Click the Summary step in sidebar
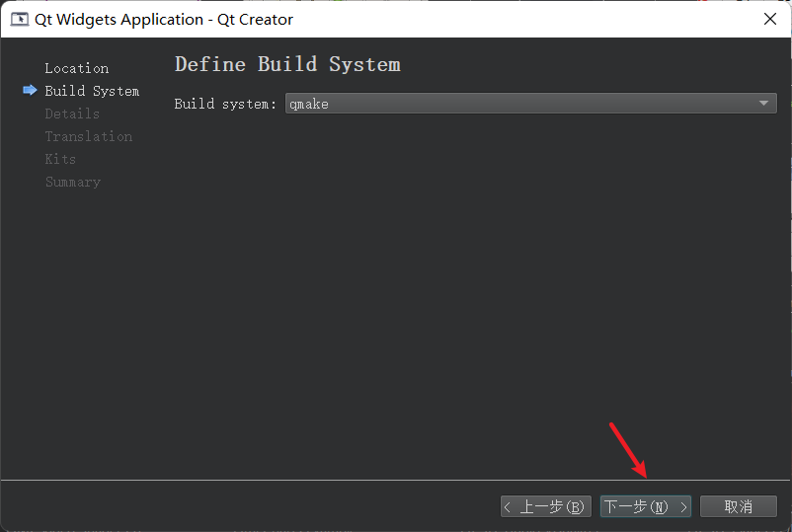Viewport: 792px width, 532px height. (x=73, y=182)
